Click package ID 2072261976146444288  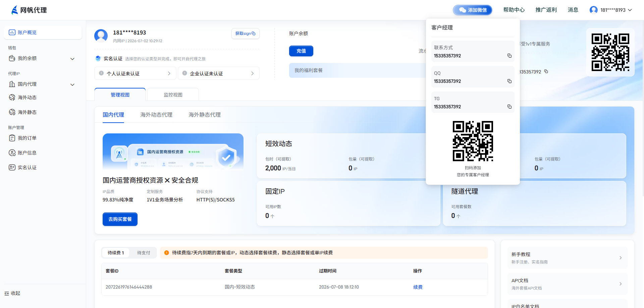(129, 287)
